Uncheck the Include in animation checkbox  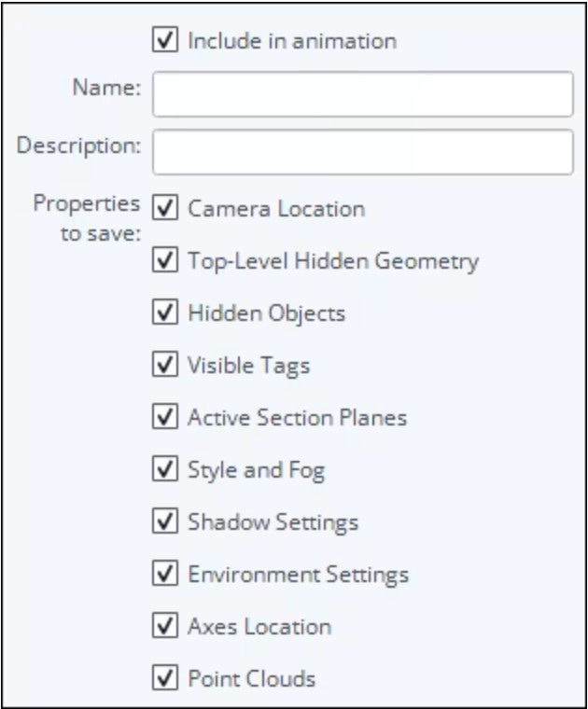(164, 40)
